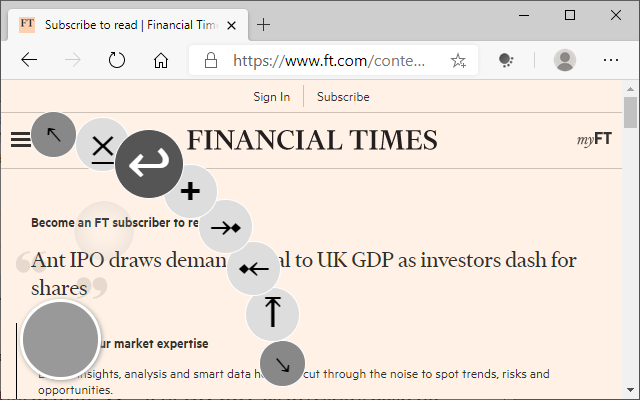Click the left arrow from diamond circle

253,269
